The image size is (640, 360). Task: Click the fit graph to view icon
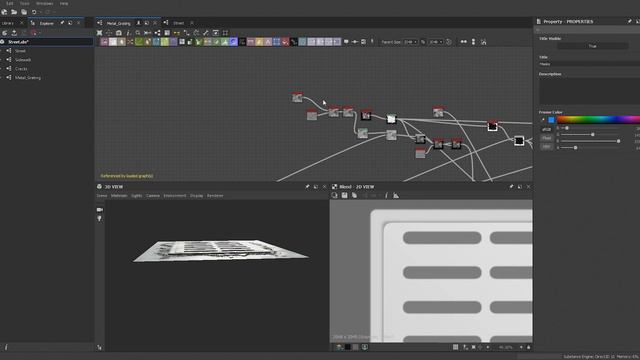(x=99, y=33)
